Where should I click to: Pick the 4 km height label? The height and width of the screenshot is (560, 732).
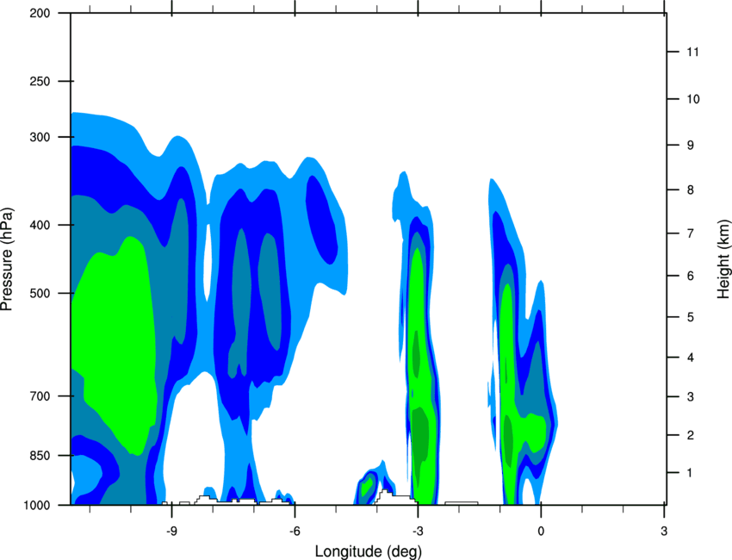691,358
